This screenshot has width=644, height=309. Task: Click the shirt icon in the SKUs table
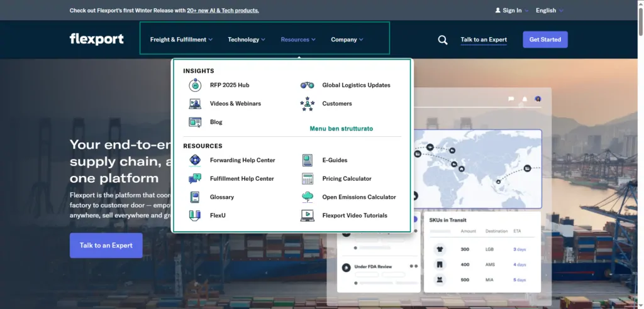click(x=440, y=249)
